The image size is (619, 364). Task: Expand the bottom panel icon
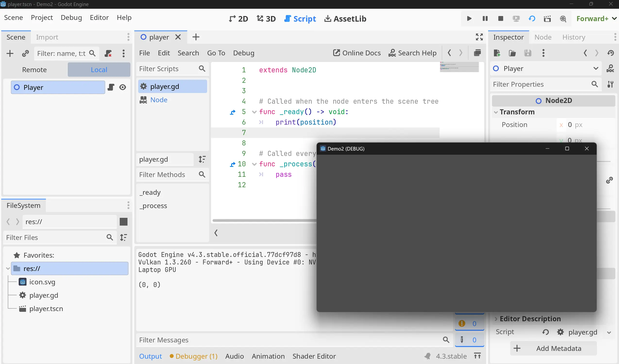477,356
